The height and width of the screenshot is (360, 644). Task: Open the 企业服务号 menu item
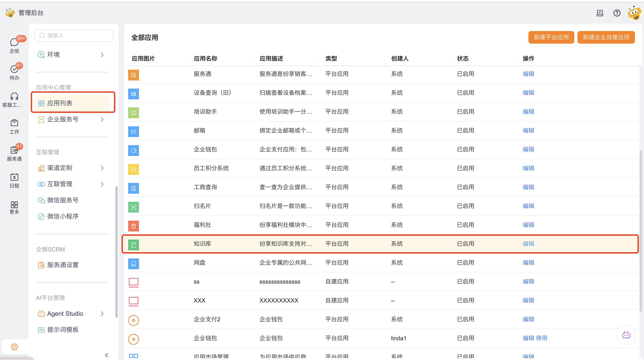click(63, 119)
